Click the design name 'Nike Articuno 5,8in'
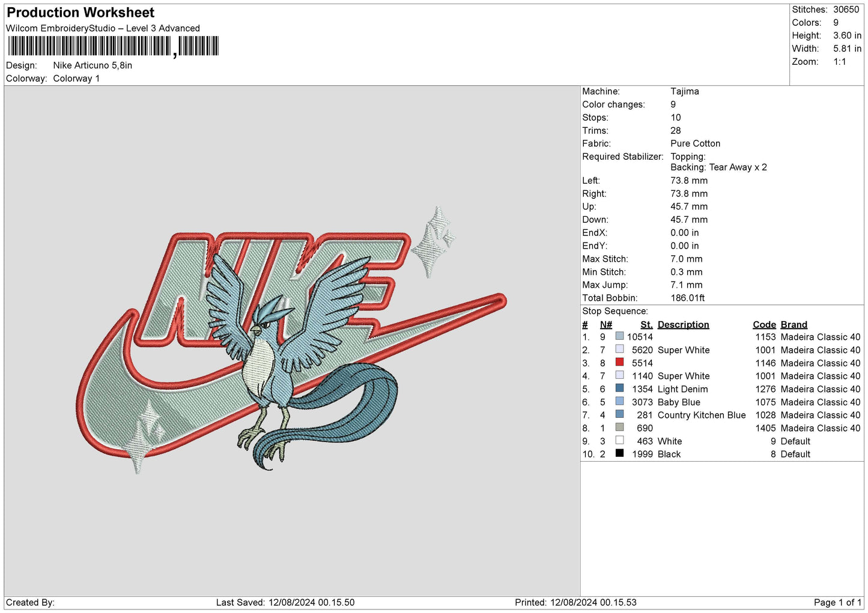The image size is (868, 613). [93, 65]
